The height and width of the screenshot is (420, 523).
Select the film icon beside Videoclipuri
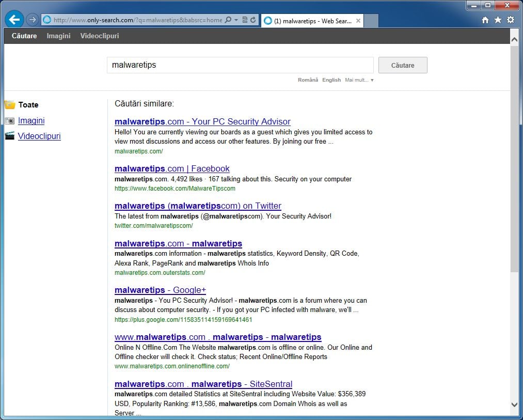tap(9, 135)
